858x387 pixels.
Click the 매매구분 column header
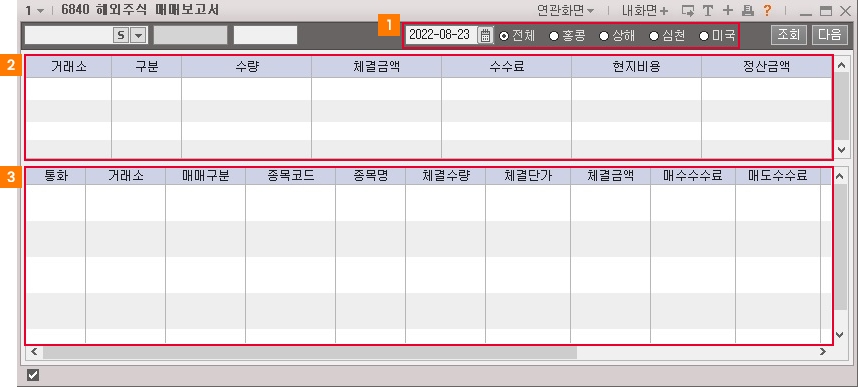tap(205, 176)
